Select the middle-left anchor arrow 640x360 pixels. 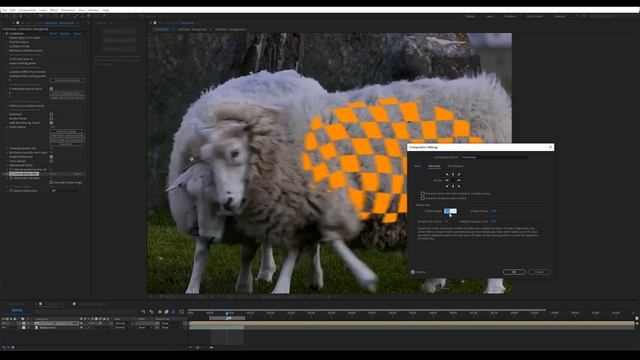click(x=447, y=180)
